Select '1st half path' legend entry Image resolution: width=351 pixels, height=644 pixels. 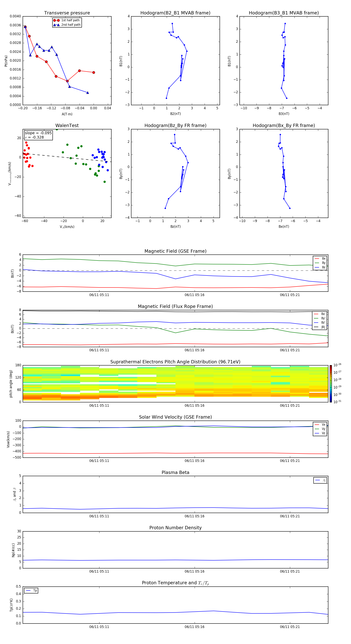tap(67, 20)
